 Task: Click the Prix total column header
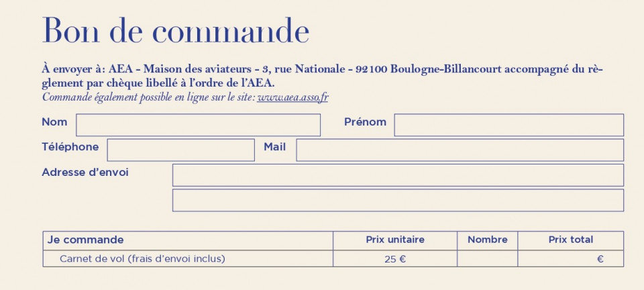click(x=570, y=241)
